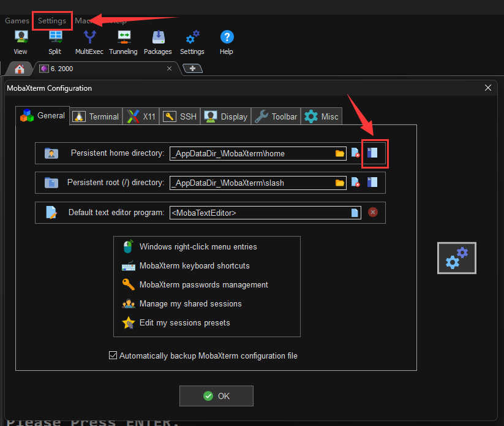Toggle automatic backup of MobaXterm configuration
This screenshot has width=504, height=426.
pyautogui.click(x=113, y=356)
